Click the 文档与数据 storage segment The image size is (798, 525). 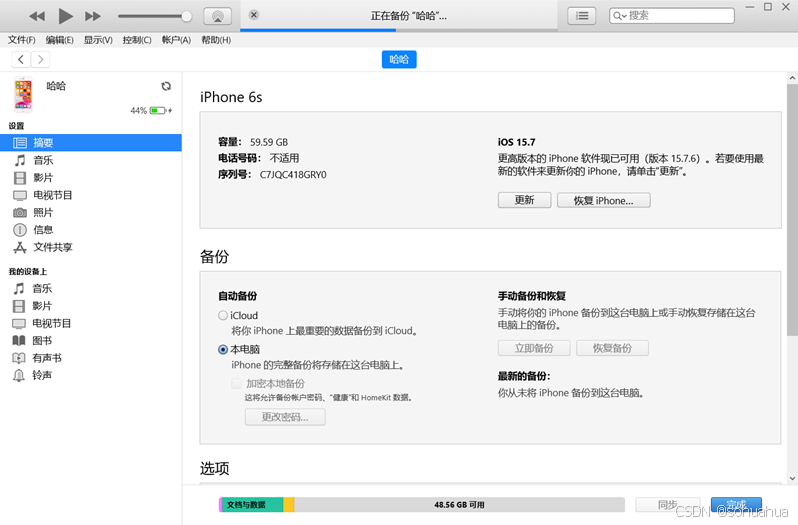[251, 505]
